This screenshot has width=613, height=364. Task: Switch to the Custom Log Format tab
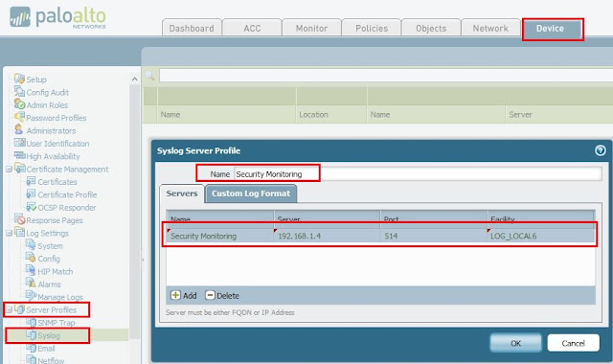tap(251, 193)
